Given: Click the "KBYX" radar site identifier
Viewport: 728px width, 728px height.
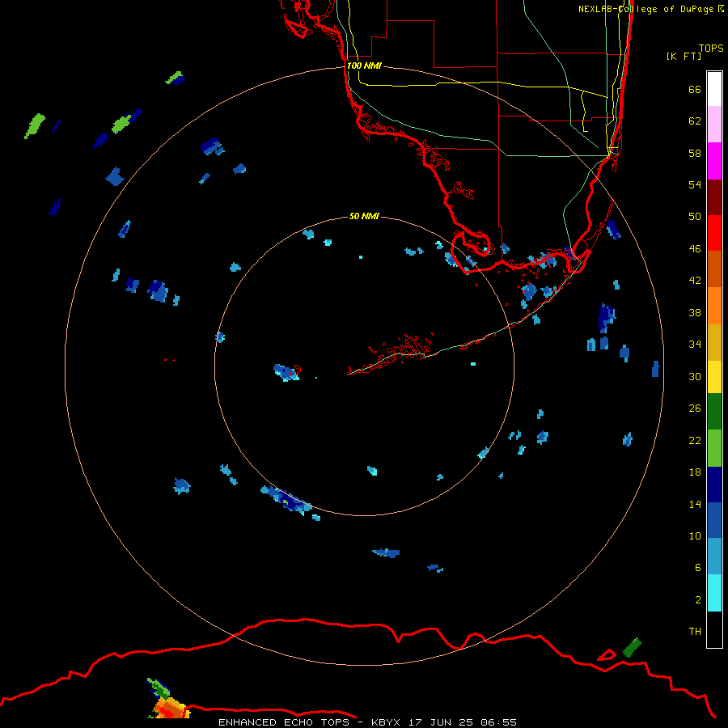Looking at the screenshot, I should click(x=385, y=722).
